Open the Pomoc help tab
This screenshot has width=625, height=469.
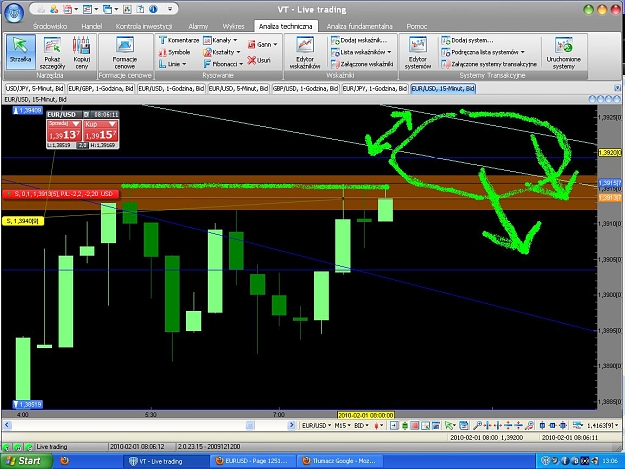pos(417,26)
